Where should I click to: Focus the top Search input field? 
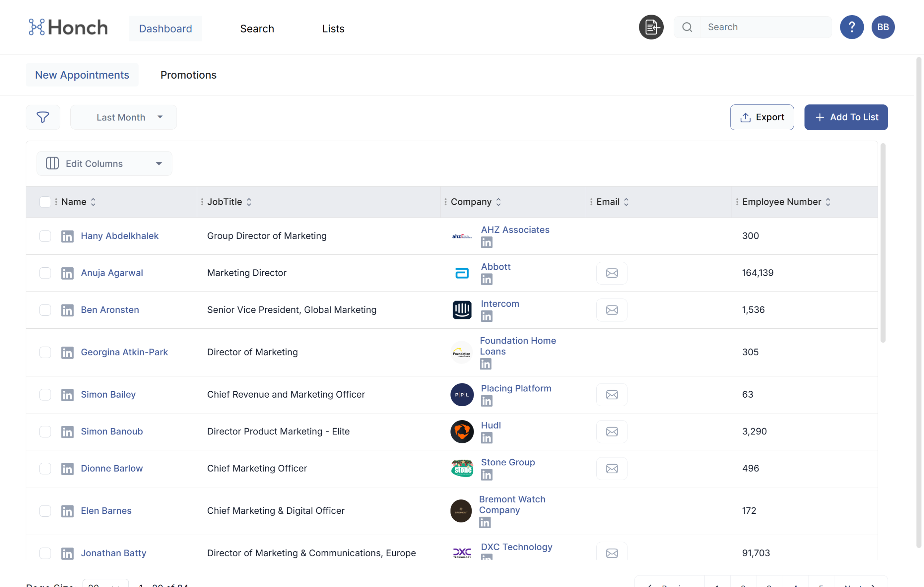(765, 27)
